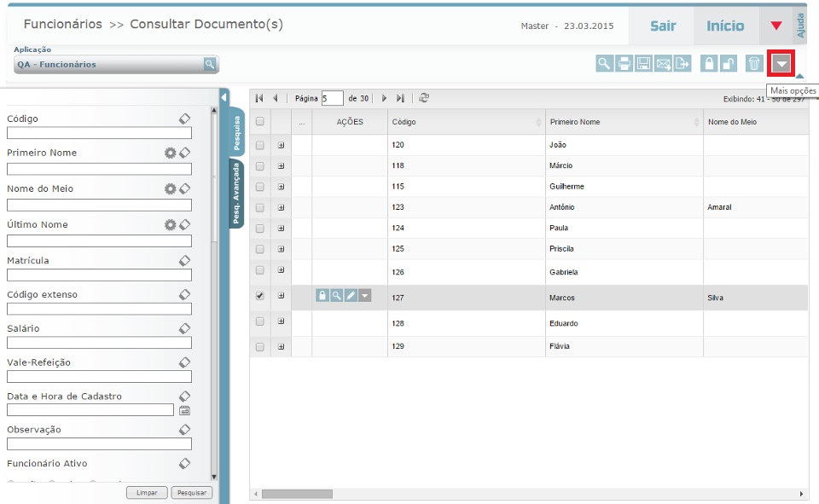
Task: Click the send by email envelope icon
Action: (x=663, y=63)
